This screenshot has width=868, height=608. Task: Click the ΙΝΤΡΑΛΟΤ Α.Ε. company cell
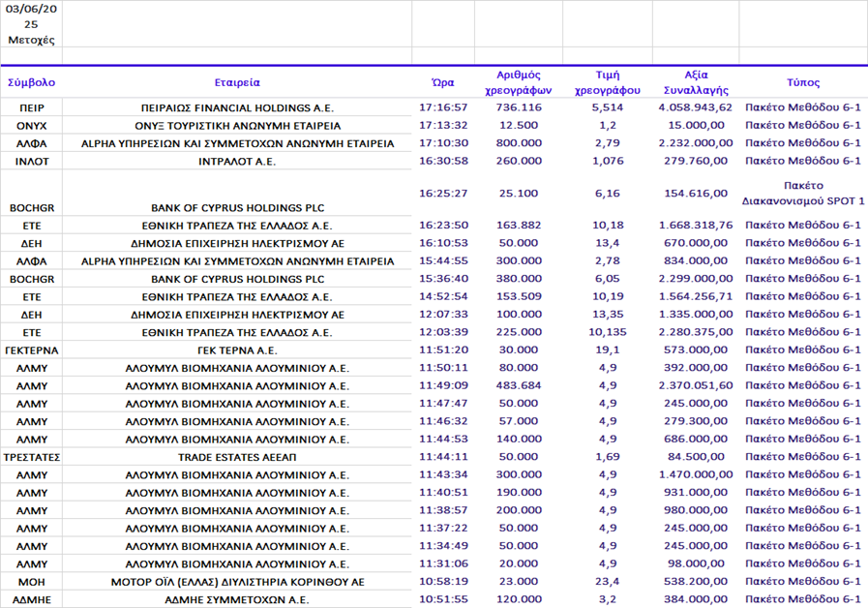(x=237, y=162)
